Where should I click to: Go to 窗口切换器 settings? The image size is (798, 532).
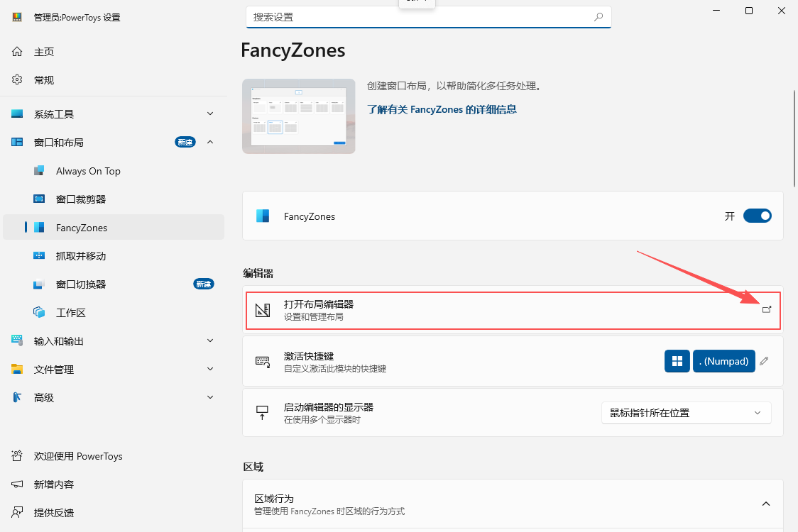(114, 284)
